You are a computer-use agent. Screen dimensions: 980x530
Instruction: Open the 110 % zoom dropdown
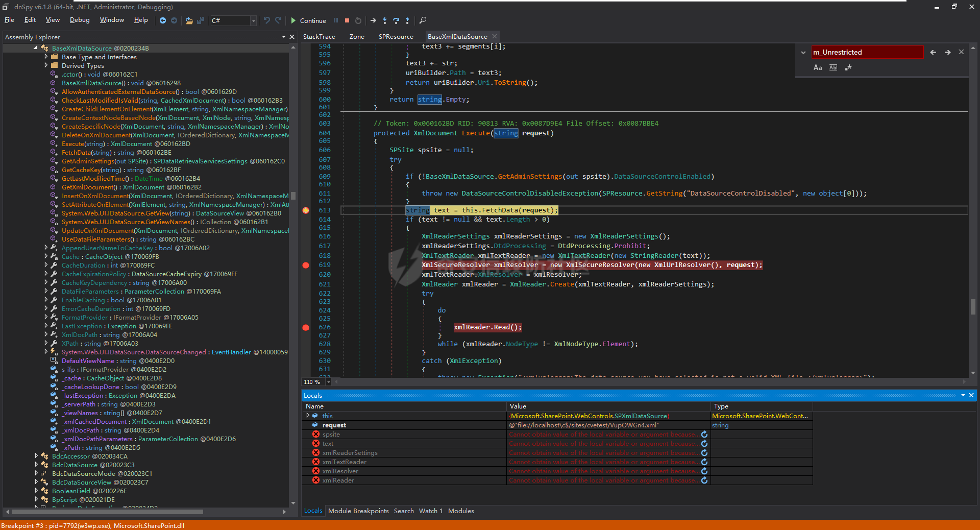[x=328, y=382]
